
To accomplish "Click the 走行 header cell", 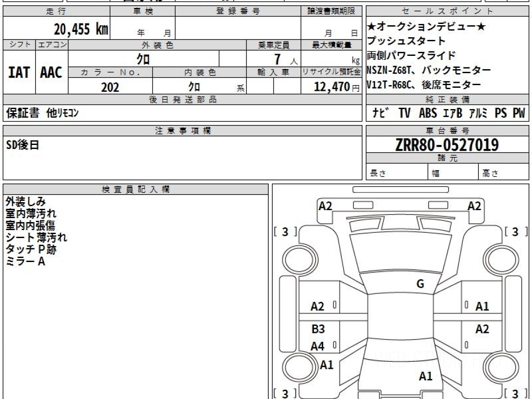I will (56, 12).
